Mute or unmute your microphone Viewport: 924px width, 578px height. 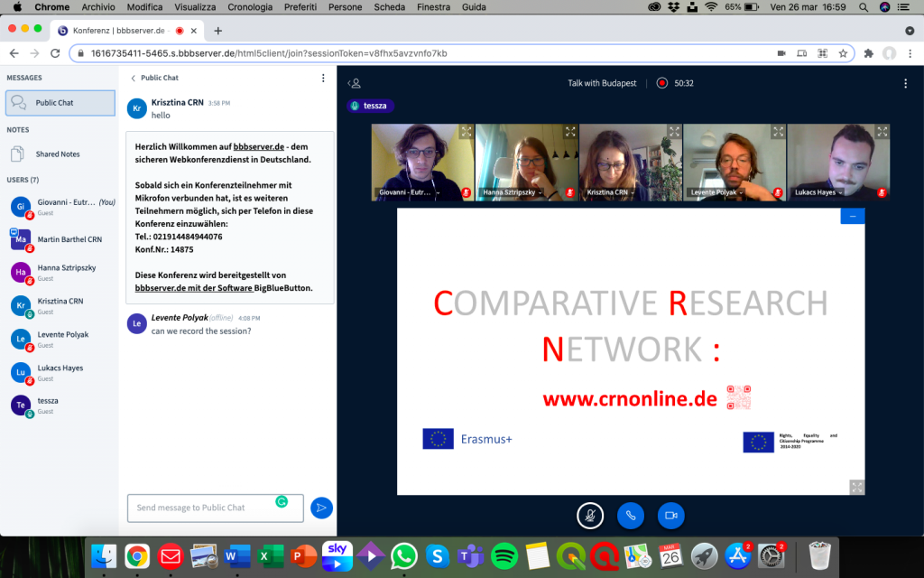click(x=590, y=516)
